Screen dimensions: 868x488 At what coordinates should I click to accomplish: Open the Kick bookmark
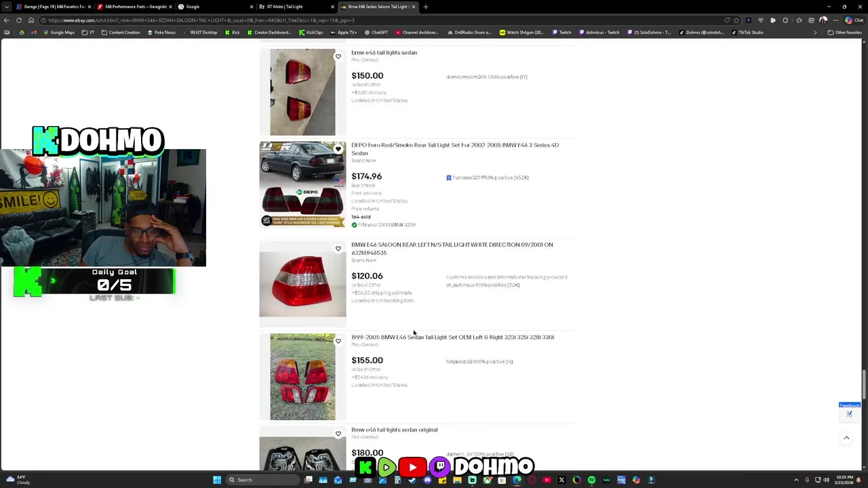coord(232,33)
